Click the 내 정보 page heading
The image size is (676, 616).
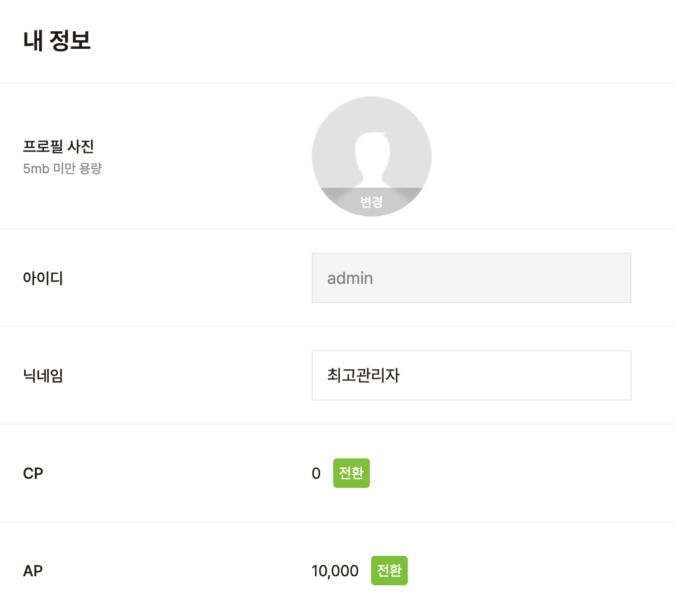click(x=57, y=42)
